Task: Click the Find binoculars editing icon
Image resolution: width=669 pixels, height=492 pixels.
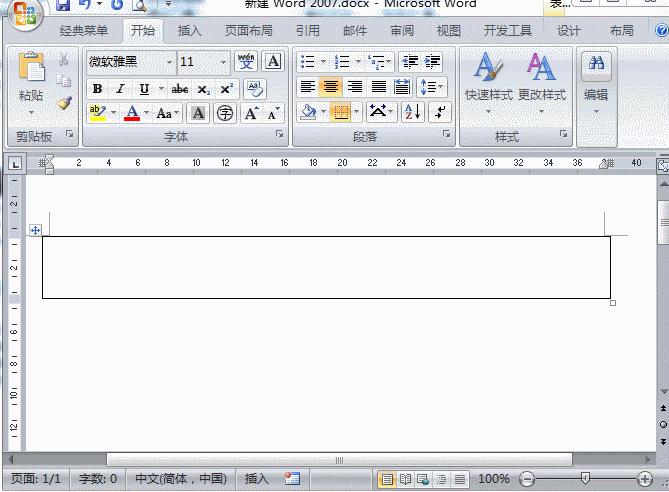Action: point(596,64)
